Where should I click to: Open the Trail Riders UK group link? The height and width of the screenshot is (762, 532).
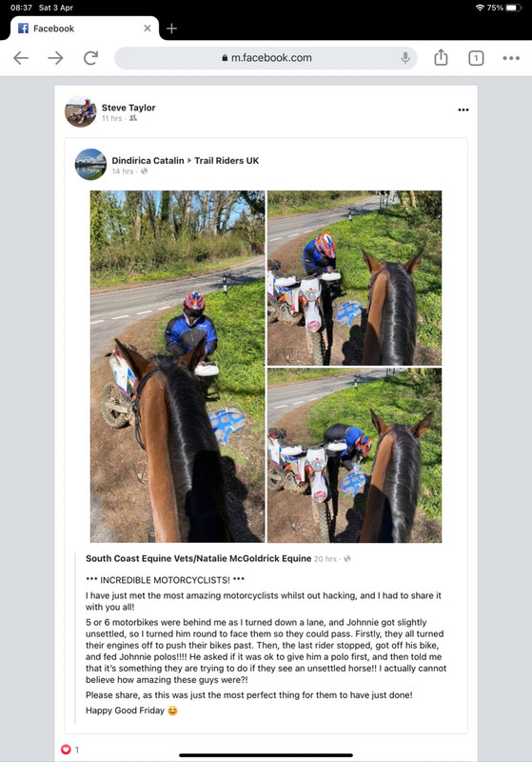click(227, 160)
